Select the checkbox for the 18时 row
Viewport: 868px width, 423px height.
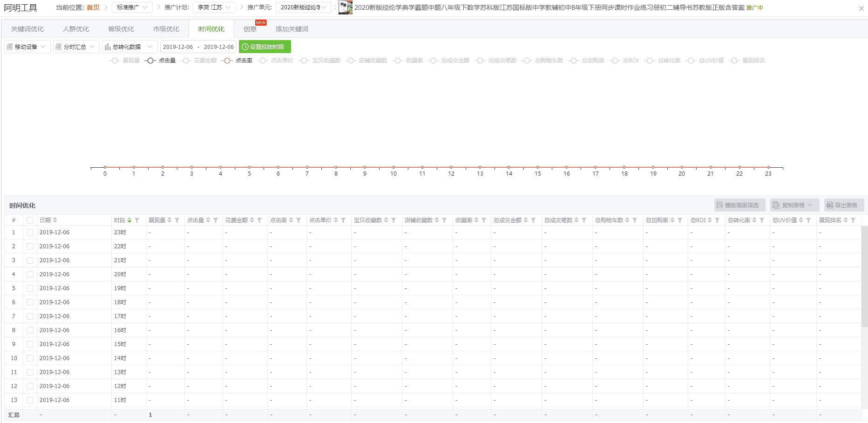click(30, 302)
